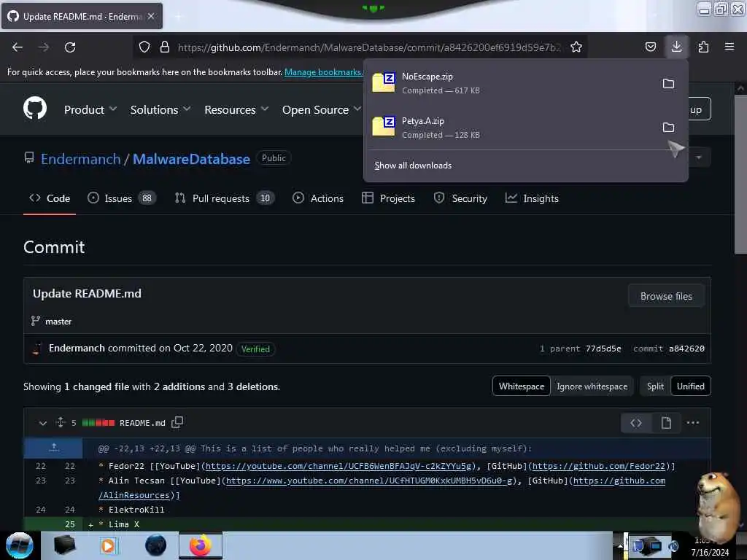Show NoEscape.zip in its folder
The image size is (747, 560).
pyautogui.click(x=668, y=83)
